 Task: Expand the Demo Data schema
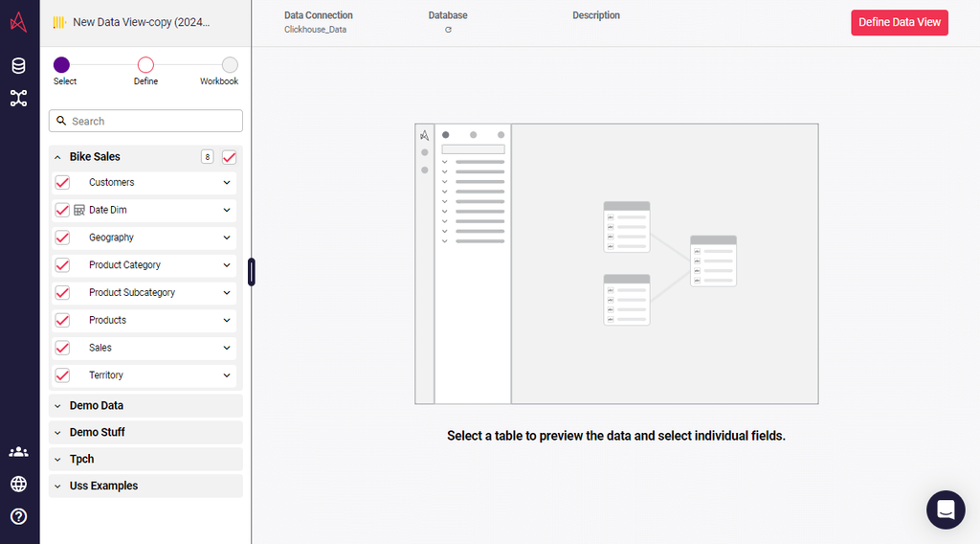pos(96,406)
